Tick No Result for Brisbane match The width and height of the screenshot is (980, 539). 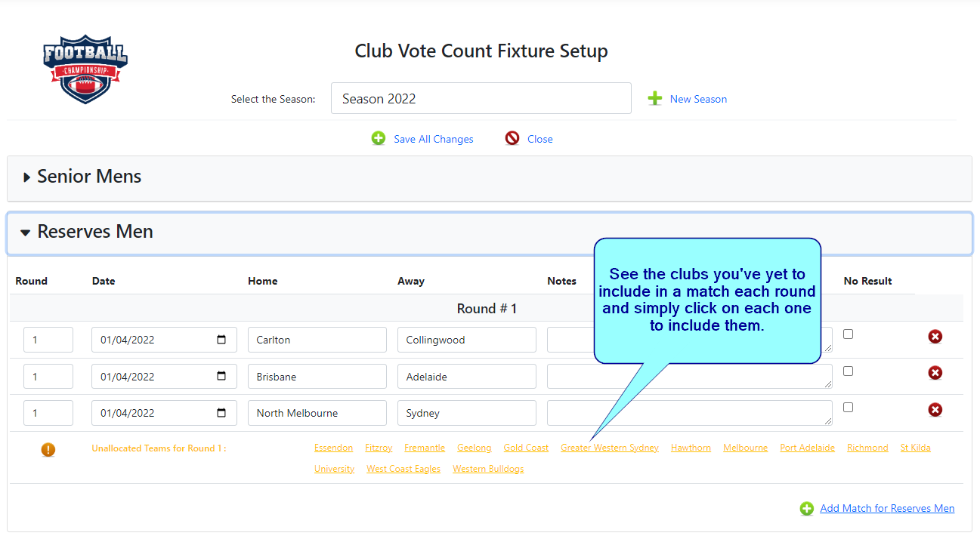[848, 371]
